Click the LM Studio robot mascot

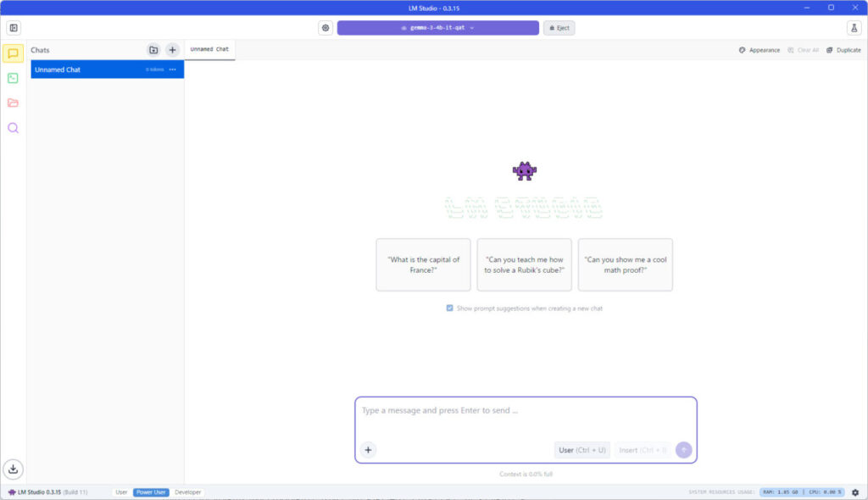pos(524,171)
